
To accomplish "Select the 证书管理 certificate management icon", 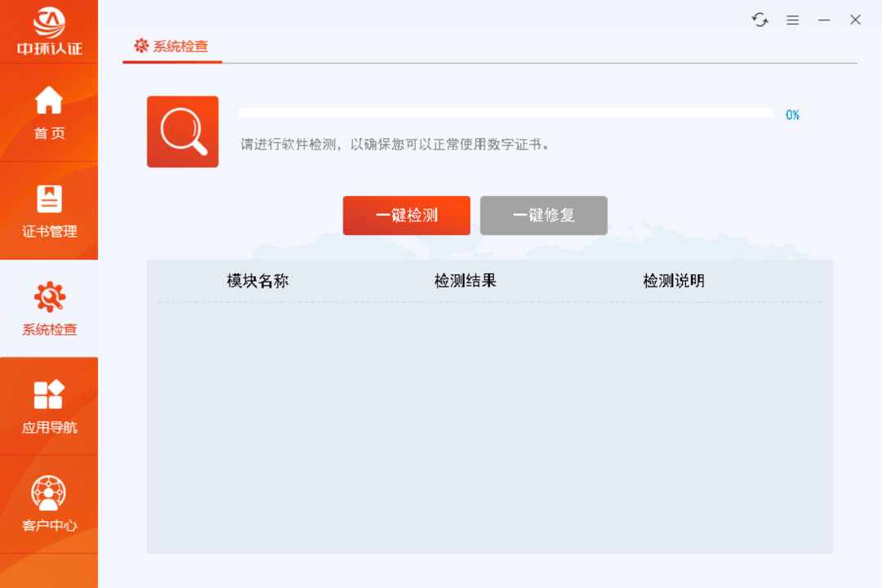I will coord(49,206).
